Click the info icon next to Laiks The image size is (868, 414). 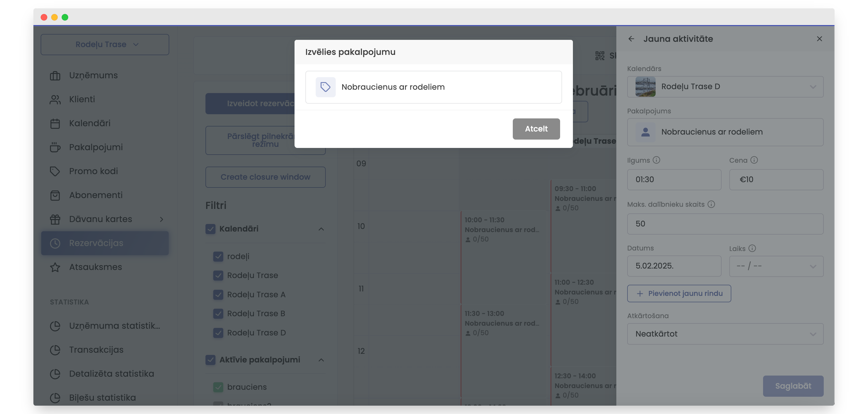click(752, 249)
